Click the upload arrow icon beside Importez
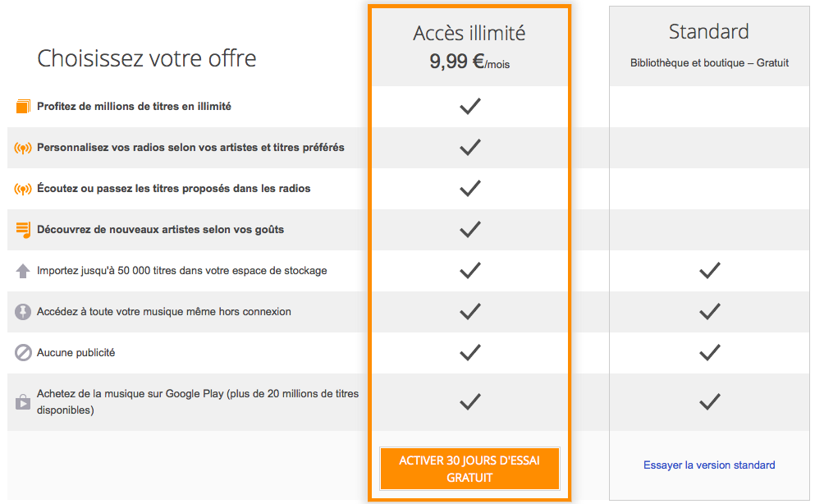The image size is (815, 504). pyautogui.click(x=23, y=271)
